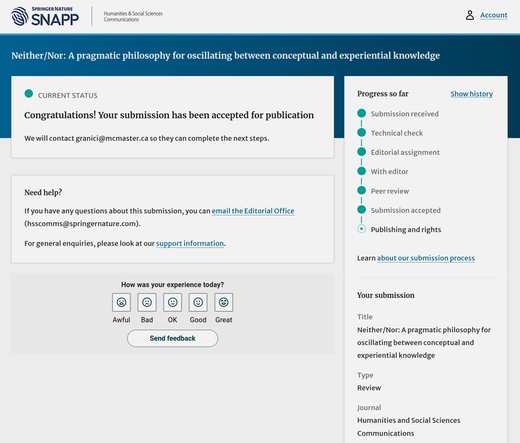Click the Account user icon

(470, 15)
